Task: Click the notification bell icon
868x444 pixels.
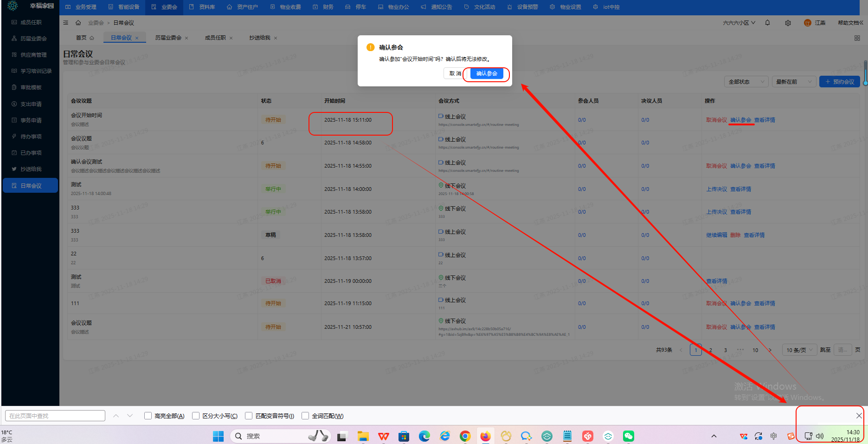Action: [x=767, y=23]
